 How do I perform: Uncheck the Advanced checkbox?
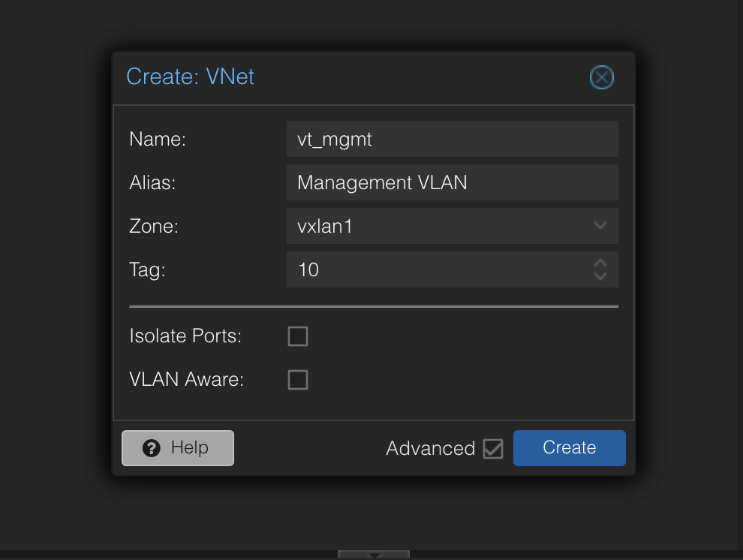pyautogui.click(x=493, y=448)
